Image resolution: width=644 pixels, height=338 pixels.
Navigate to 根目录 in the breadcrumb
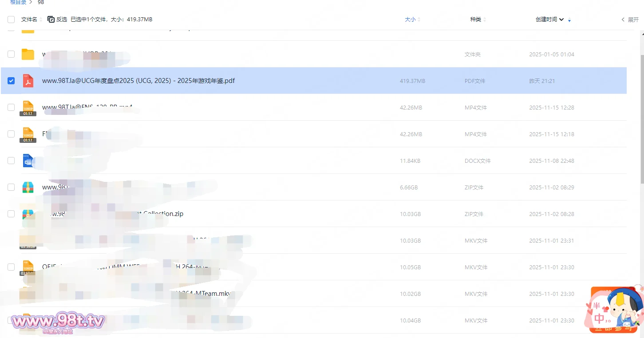coord(18,2)
